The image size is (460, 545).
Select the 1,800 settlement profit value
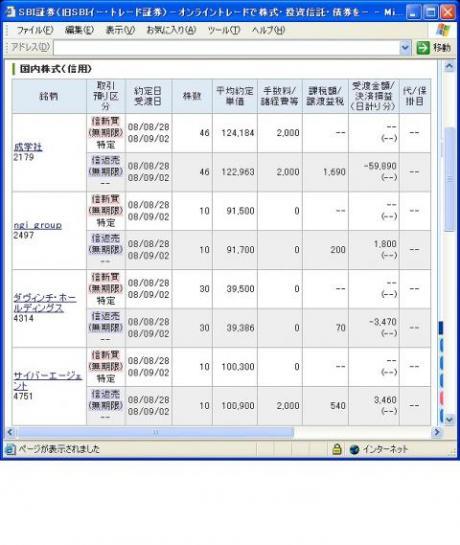pyautogui.click(x=385, y=244)
